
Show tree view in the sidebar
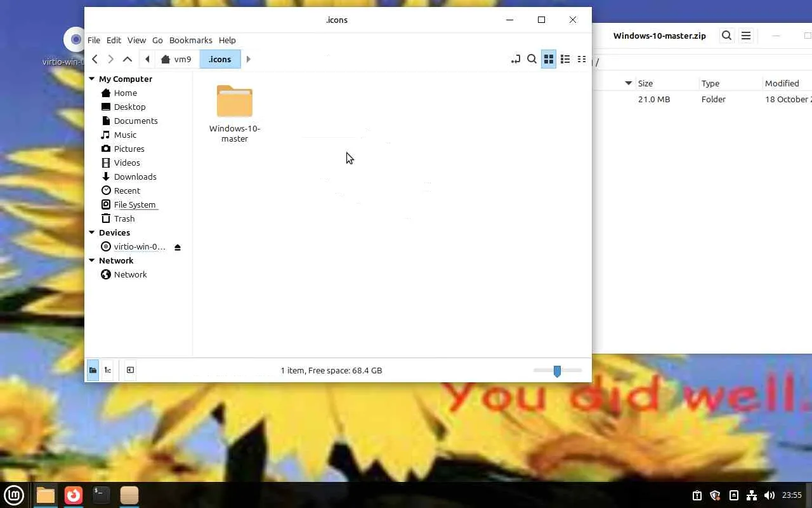coord(108,370)
